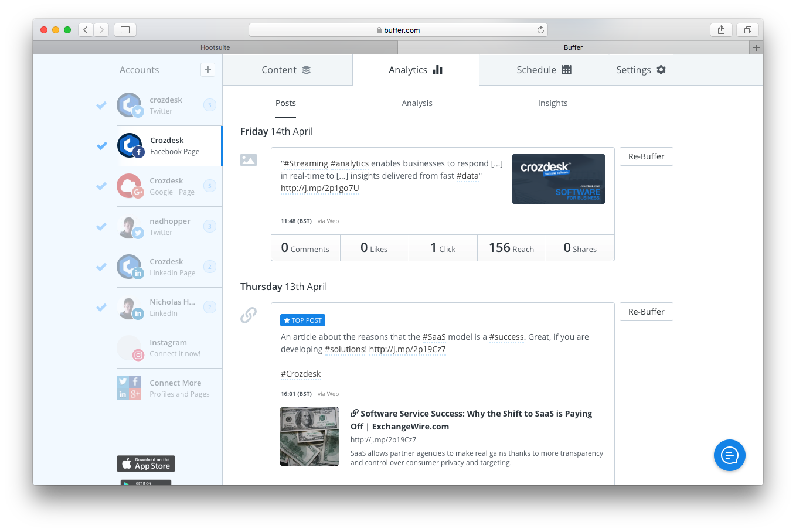Click the buffer.com address bar
Screen dimensions: 796x532
398,30
